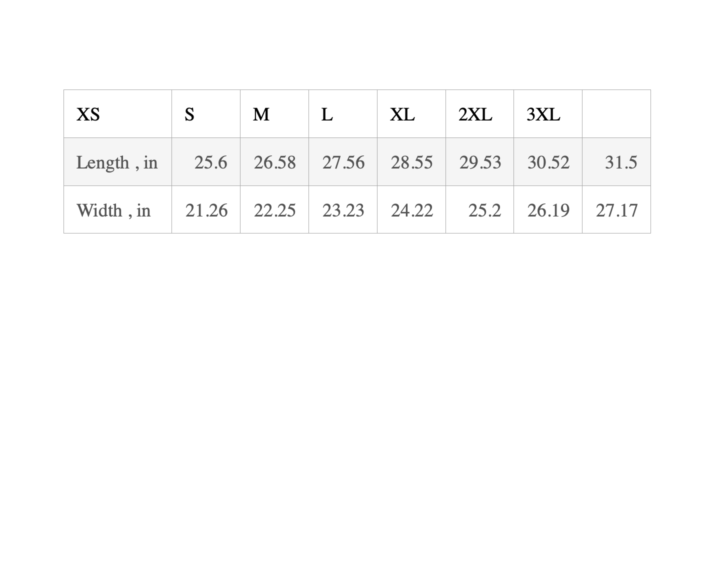Click the width value 25.2
This screenshot has width=707, height=588.
point(484,210)
